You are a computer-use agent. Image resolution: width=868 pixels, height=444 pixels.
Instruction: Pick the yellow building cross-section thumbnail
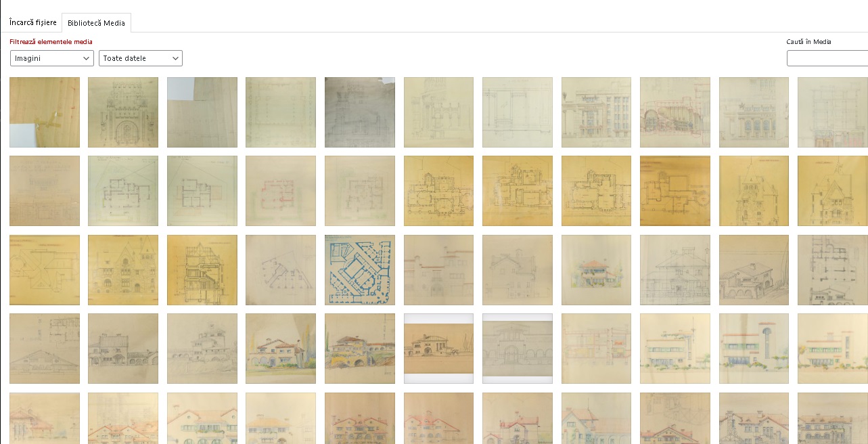202,270
